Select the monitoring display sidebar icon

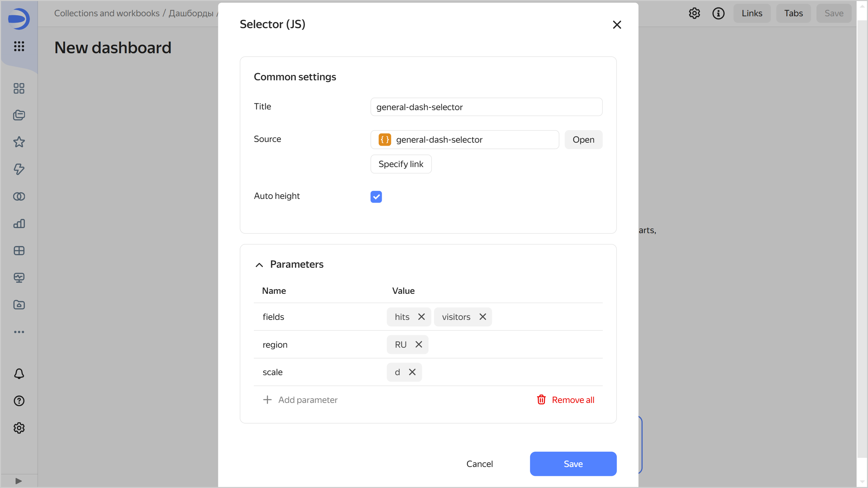[x=19, y=278]
